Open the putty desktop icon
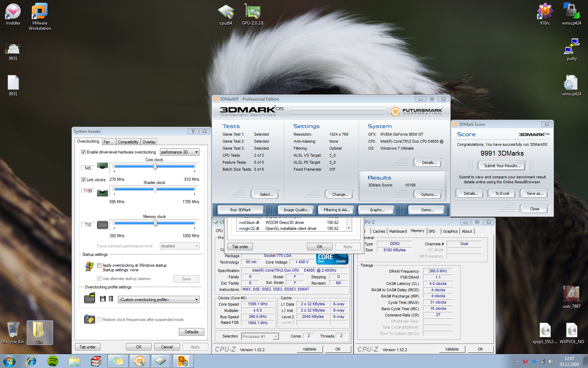Screen dimensions: 588x368 tap(572, 49)
